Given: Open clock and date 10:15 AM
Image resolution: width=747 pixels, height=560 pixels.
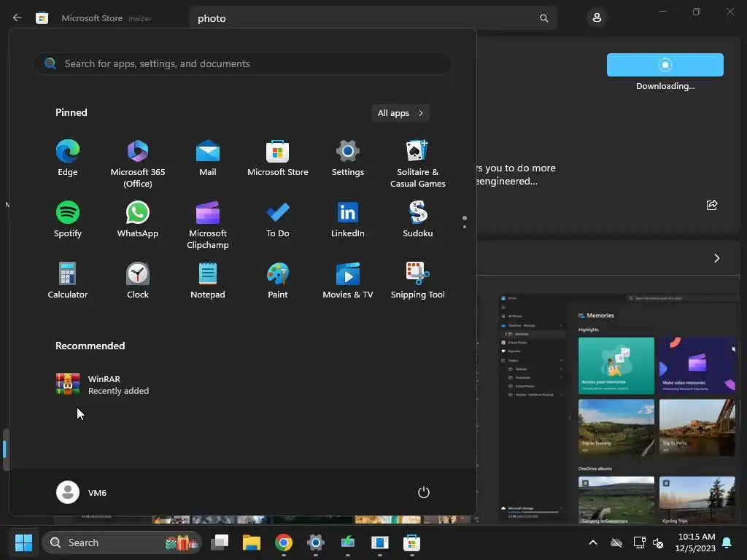Looking at the screenshot, I should click(x=695, y=542).
